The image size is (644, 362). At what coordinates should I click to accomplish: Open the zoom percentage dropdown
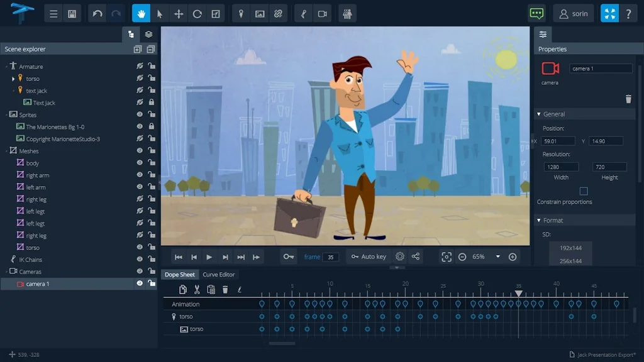tap(497, 256)
